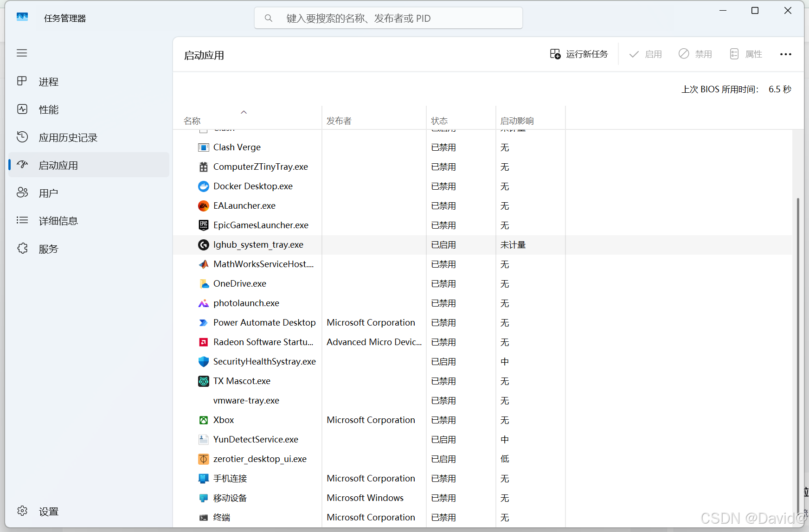Click the photolaunch.exe icon
Image resolution: width=809 pixels, height=532 pixels.
click(203, 303)
